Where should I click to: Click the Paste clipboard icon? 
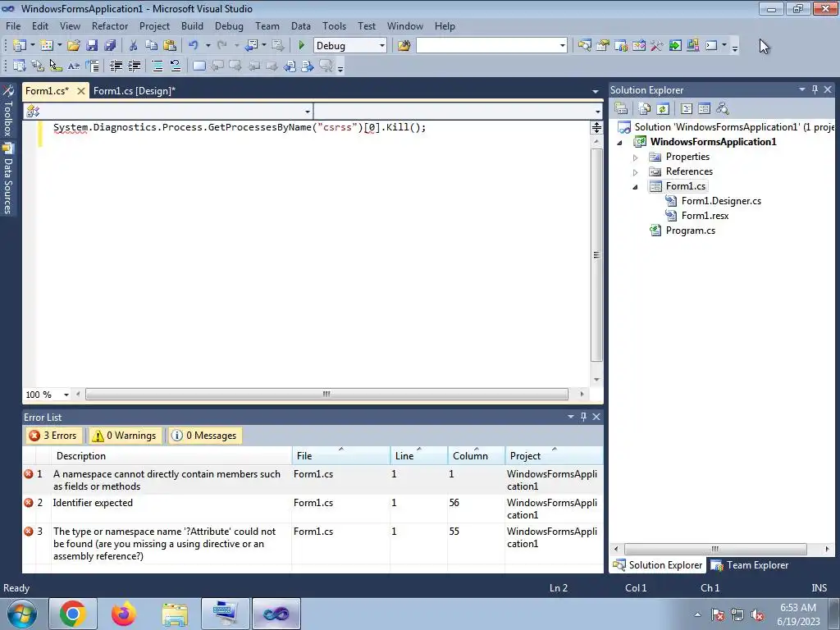click(170, 46)
